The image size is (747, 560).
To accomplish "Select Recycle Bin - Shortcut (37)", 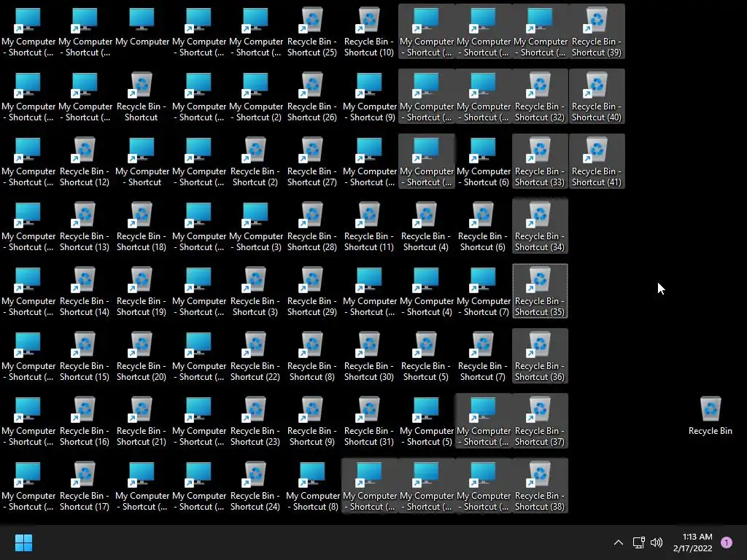I will 540,421.
